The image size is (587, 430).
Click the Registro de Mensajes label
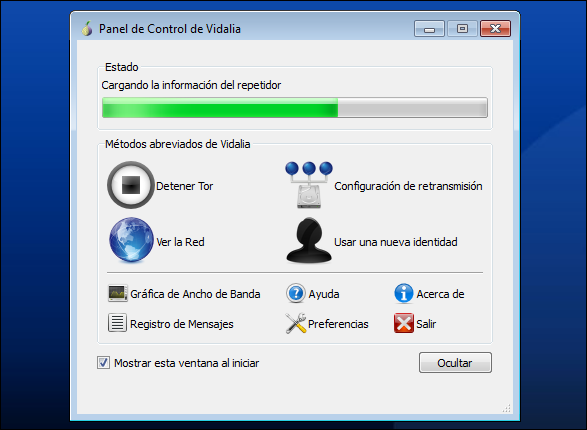182,324
